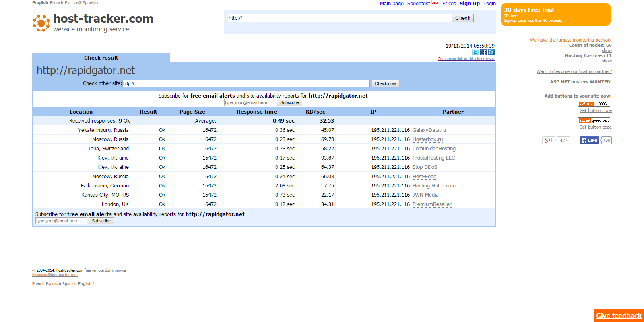Viewport: 644px width, 322px height.
Task: Share result via LinkedIn icon
Action: (491, 52)
